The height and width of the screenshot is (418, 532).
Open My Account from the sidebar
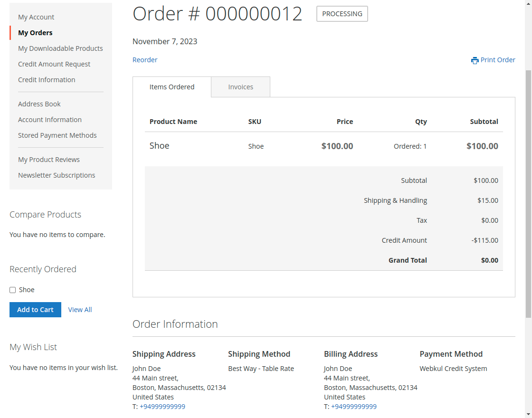36,17
